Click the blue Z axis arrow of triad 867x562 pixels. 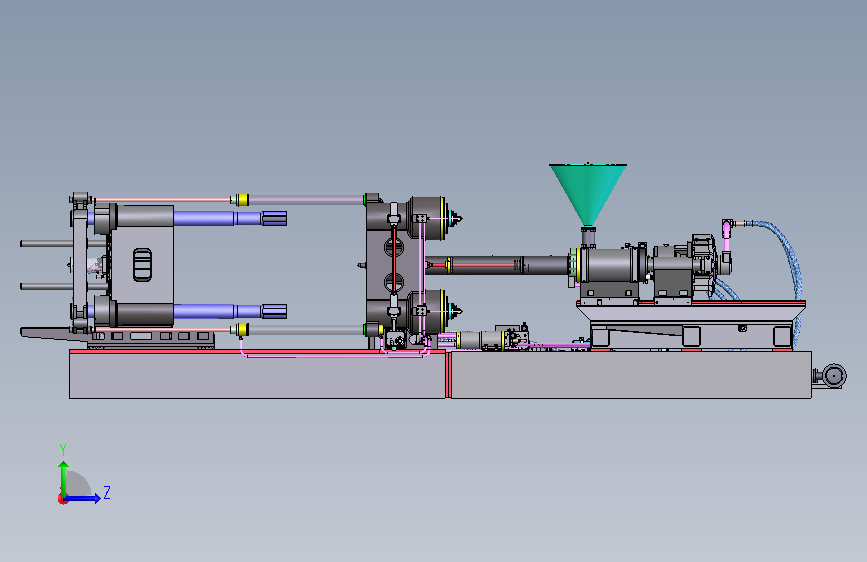84,498
